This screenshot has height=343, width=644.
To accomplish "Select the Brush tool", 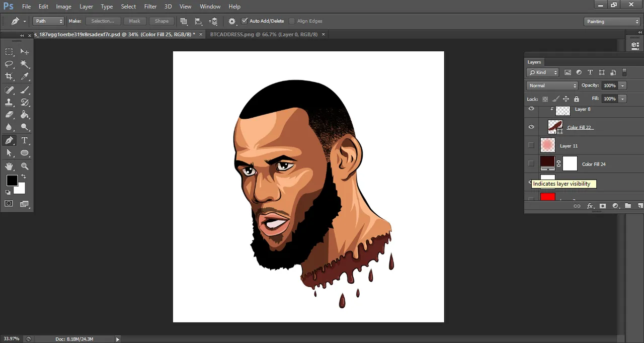I will coord(24,90).
